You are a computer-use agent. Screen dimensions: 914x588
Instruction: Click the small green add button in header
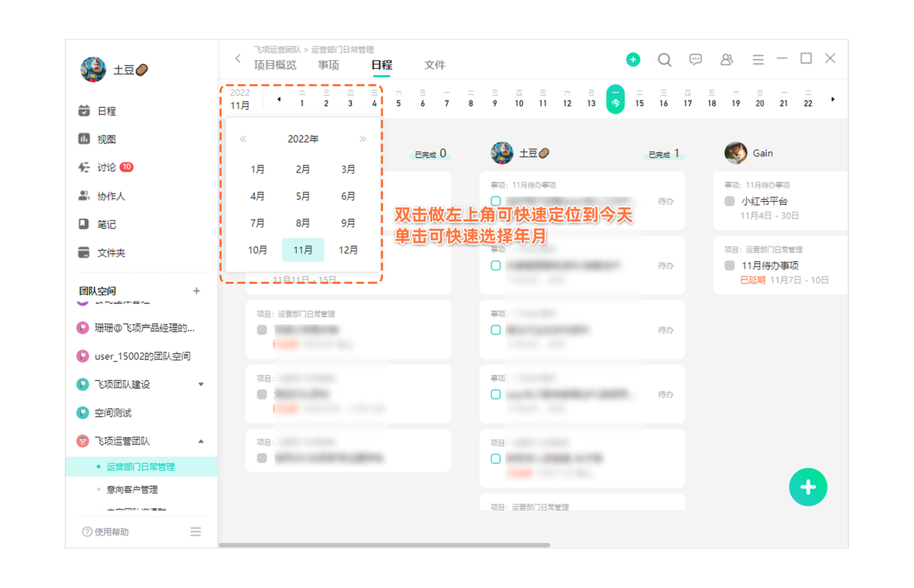coord(633,60)
